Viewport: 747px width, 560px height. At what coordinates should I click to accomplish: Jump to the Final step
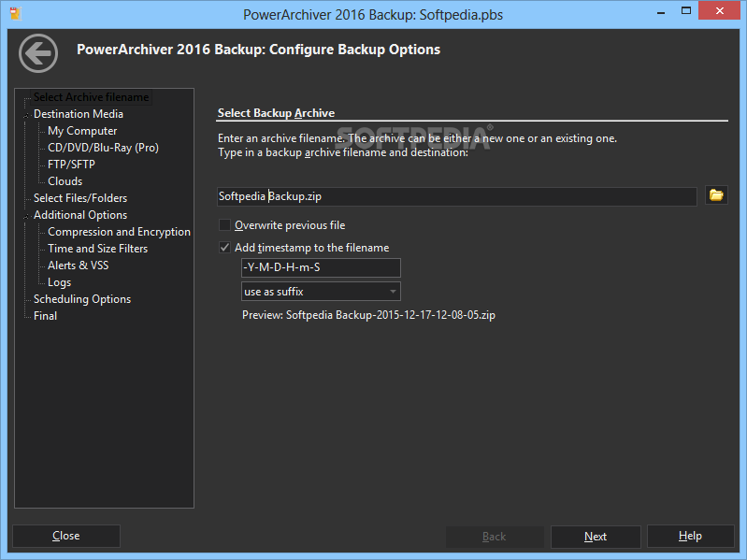pyautogui.click(x=45, y=316)
